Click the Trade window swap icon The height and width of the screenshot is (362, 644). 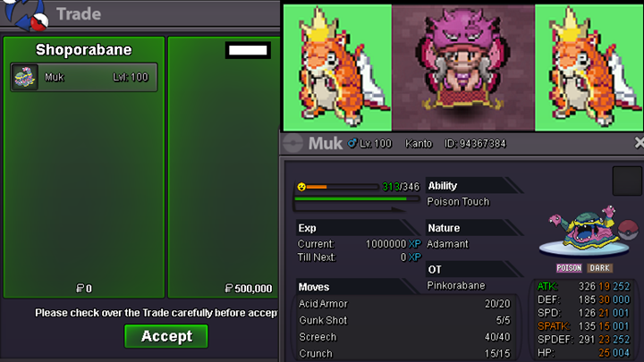tap(25, 15)
